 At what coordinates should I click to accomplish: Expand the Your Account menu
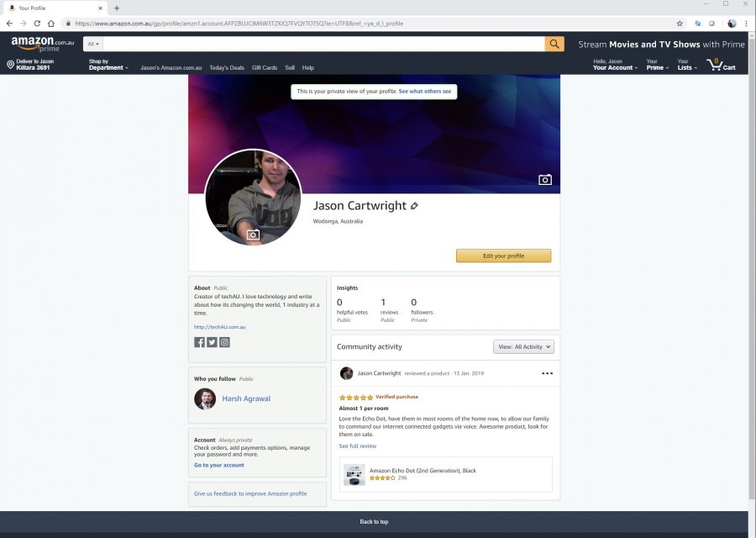pyautogui.click(x=614, y=66)
